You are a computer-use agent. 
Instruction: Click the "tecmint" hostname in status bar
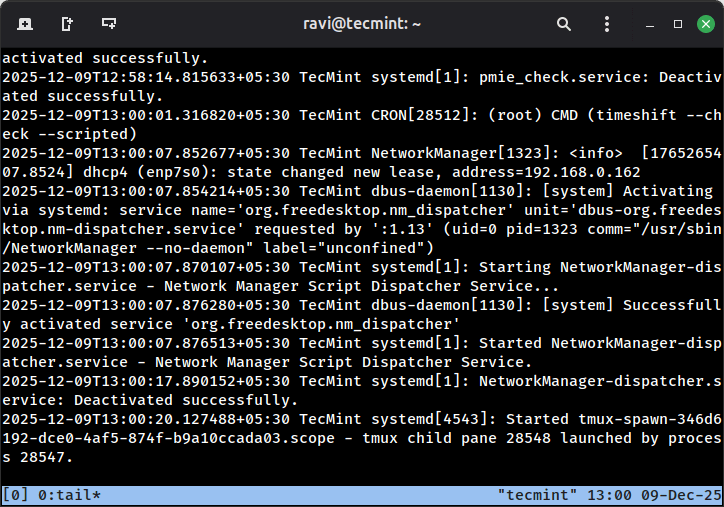point(537,495)
